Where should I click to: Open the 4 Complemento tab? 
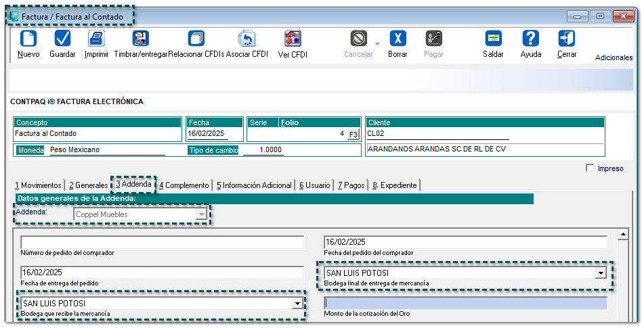184,185
